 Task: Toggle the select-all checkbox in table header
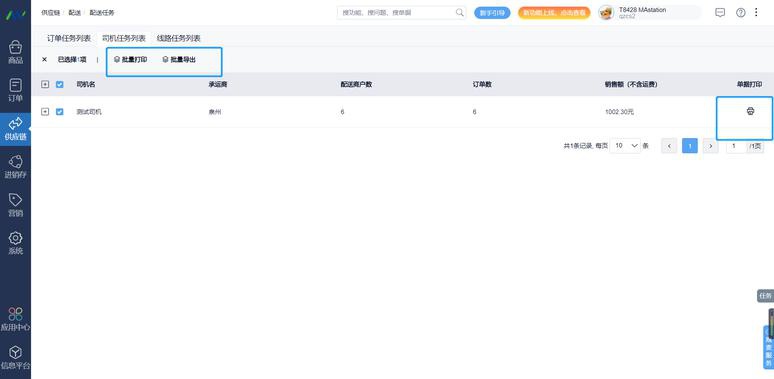pyautogui.click(x=60, y=84)
